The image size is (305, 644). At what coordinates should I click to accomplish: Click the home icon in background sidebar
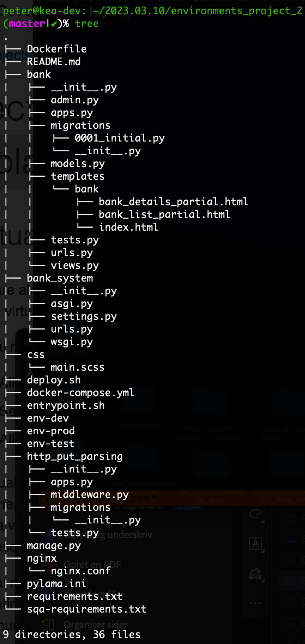click(291, 623)
